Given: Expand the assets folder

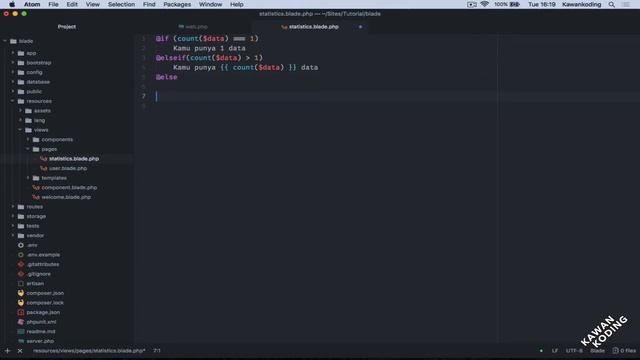Looking at the screenshot, I should coord(20,111).
